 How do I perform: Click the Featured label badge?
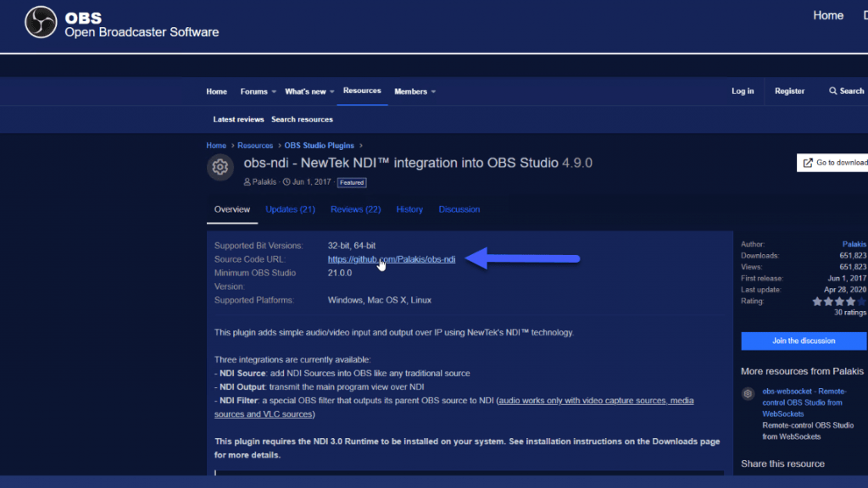352,182
